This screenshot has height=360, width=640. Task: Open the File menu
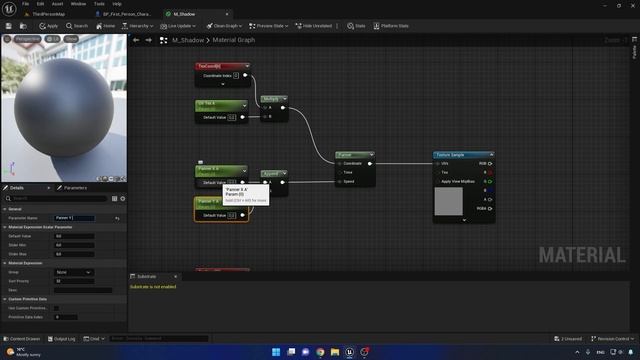25,4
